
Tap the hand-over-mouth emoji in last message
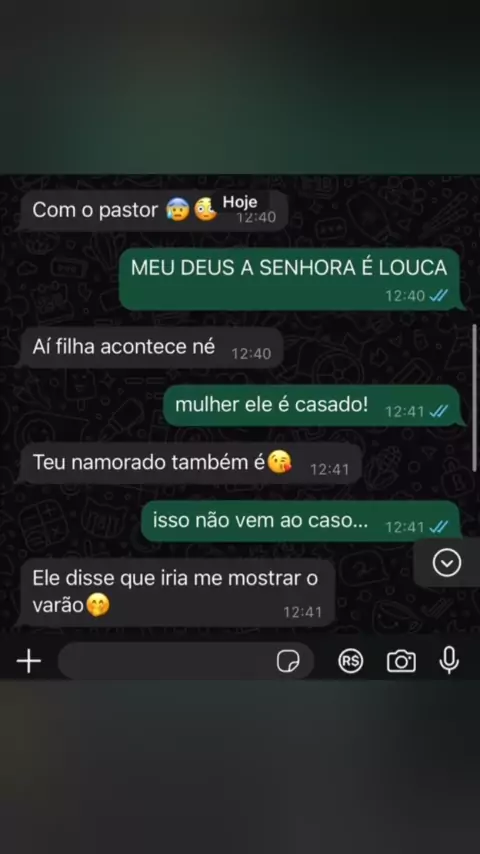[x=98, y=605]
